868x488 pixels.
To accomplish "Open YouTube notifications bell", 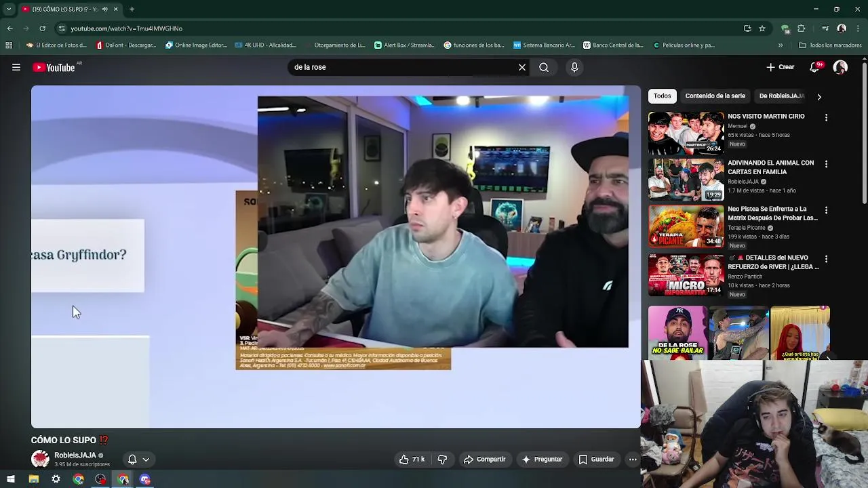I will click(816, 67).
